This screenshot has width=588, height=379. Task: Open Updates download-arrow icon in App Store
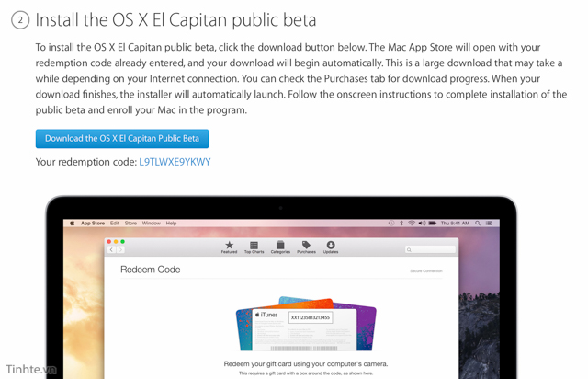coord(331,247)
